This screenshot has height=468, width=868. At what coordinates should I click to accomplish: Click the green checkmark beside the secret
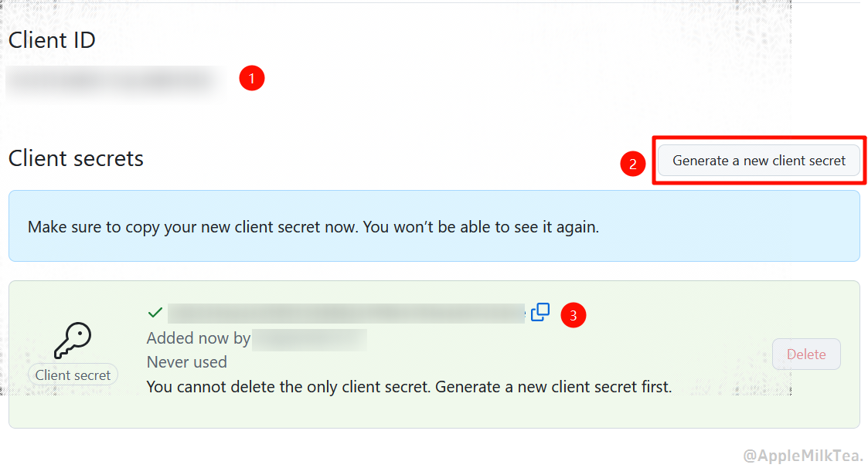(x=155, y=313)
